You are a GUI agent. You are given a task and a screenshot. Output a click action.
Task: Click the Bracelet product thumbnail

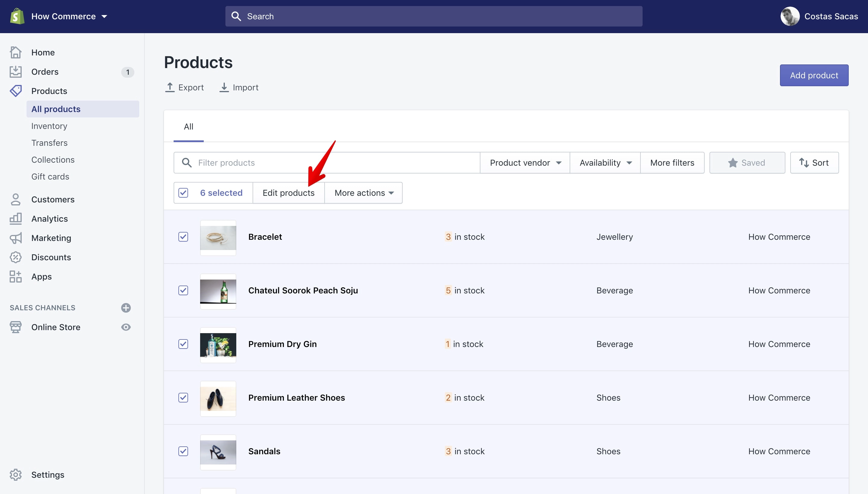pyautogui.click(x=218, y=238)
